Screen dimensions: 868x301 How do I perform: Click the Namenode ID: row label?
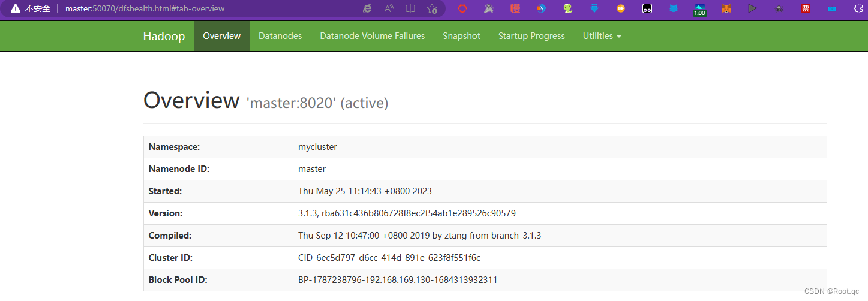(179, 169)
